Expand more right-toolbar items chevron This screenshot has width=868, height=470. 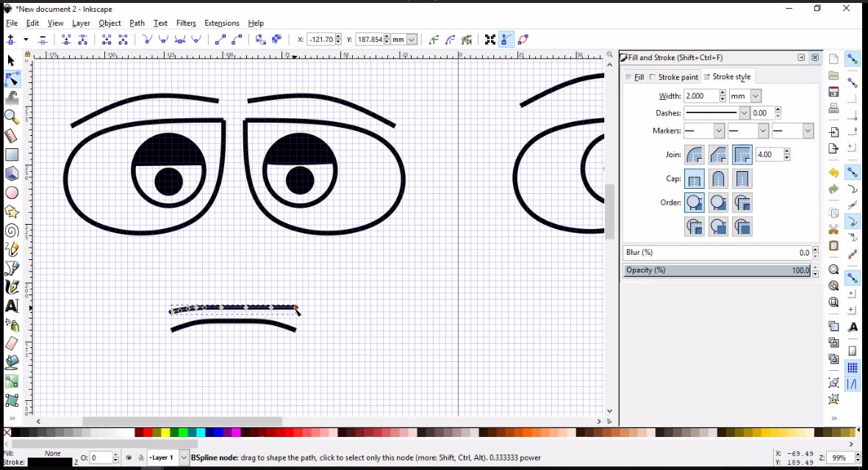tap(833, 418)
